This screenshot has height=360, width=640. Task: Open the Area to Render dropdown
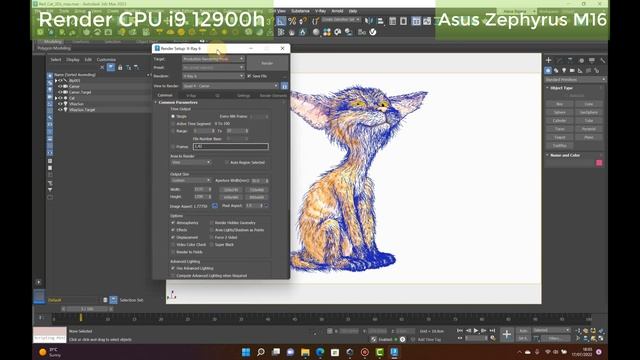coord(191,162)
